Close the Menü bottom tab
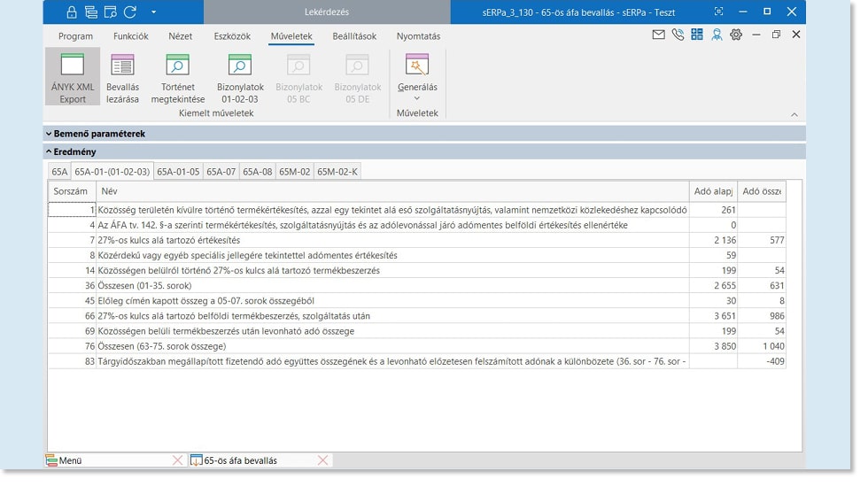 [178, 460]
